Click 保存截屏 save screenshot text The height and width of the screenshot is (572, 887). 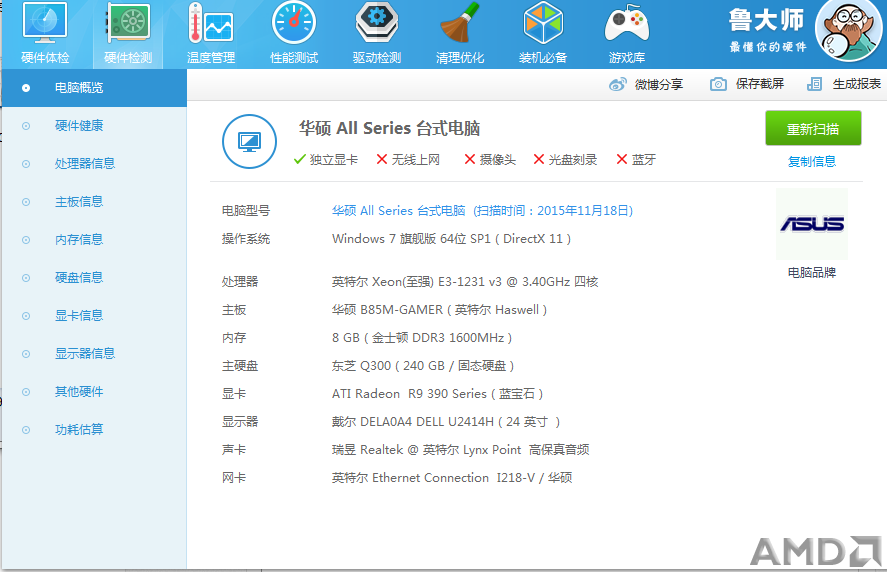760,84
